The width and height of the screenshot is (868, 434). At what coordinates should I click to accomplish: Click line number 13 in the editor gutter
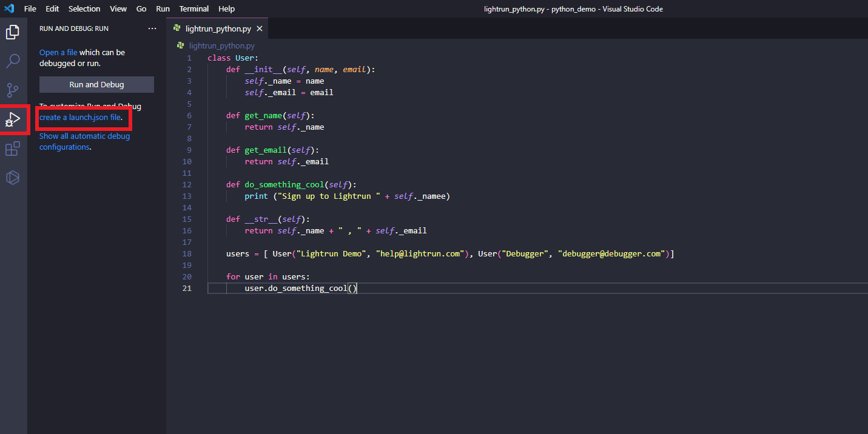(187, 196)
